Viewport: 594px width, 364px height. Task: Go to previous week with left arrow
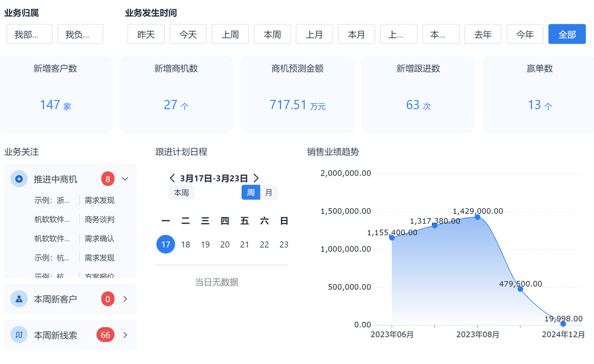172,178
